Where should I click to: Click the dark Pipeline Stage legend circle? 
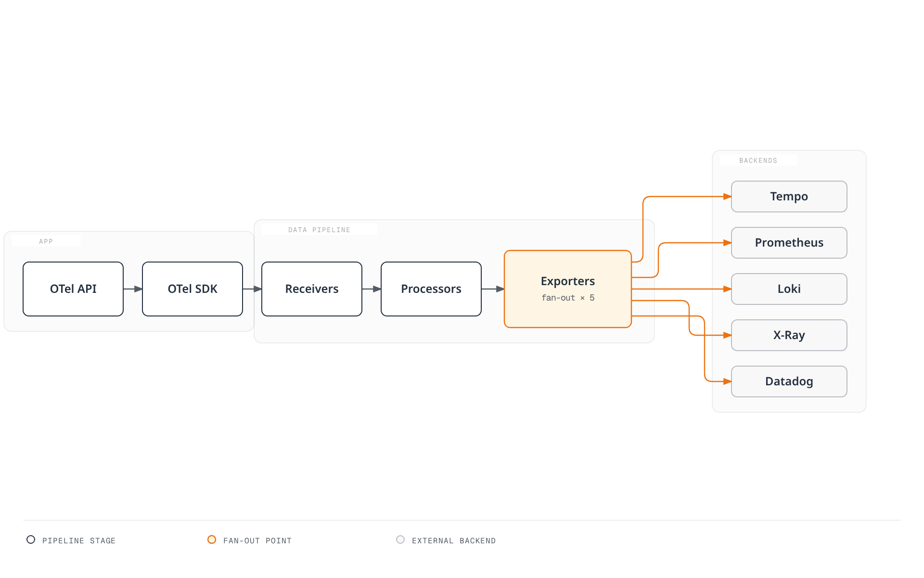[31, 539]
